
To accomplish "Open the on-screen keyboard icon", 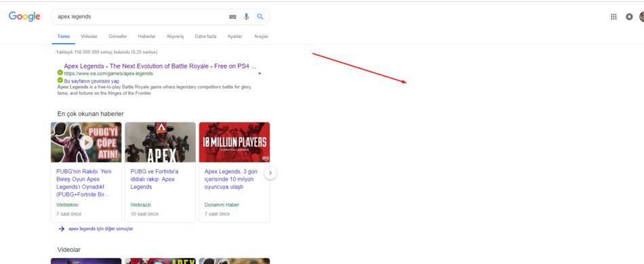I will point(233,17).
